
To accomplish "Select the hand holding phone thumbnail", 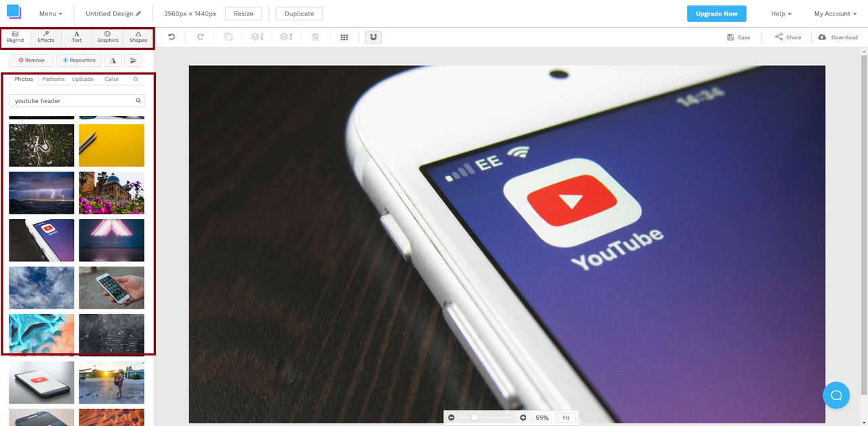I will tap(112, 288).
